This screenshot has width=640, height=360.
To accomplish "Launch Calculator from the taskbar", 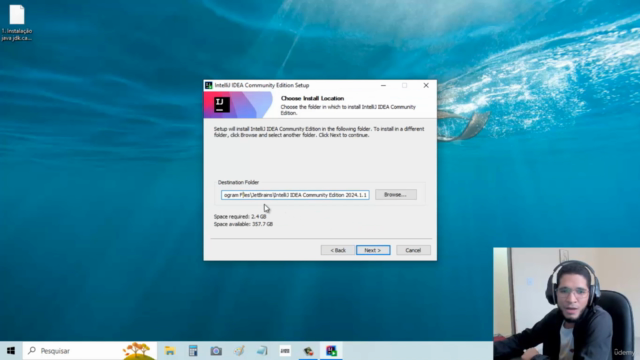I will [193, 351].
